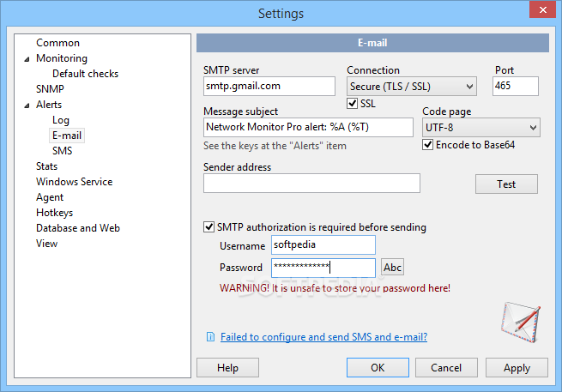
Task: Open the failed to configure help link
Action: [323, 337]
